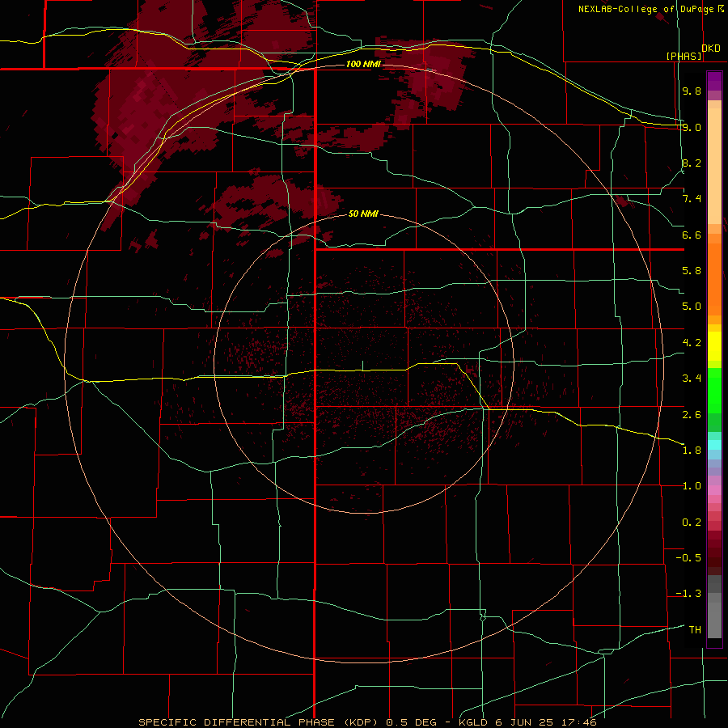Screen dimensions: 728x728
Task: Click the 7.4 value on the scale
Action: (692, 199)
